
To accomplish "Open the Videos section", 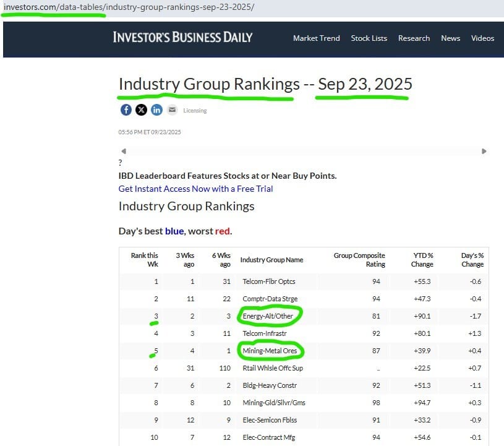I will (x=482, y=38).
